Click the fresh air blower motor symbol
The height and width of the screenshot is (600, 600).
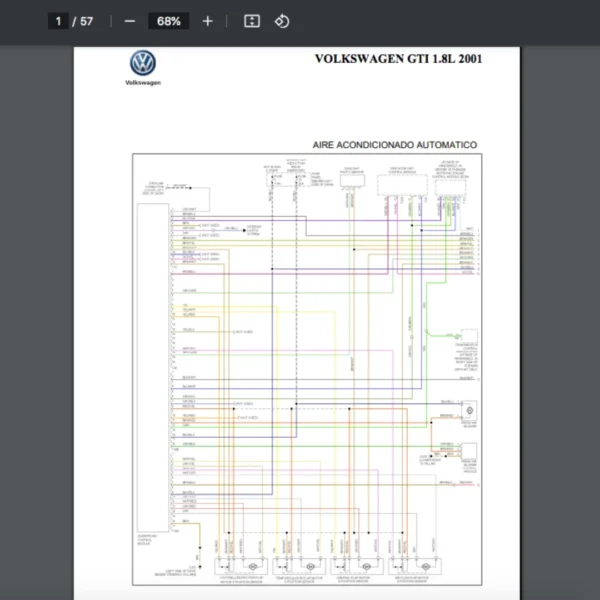point(468,412)
